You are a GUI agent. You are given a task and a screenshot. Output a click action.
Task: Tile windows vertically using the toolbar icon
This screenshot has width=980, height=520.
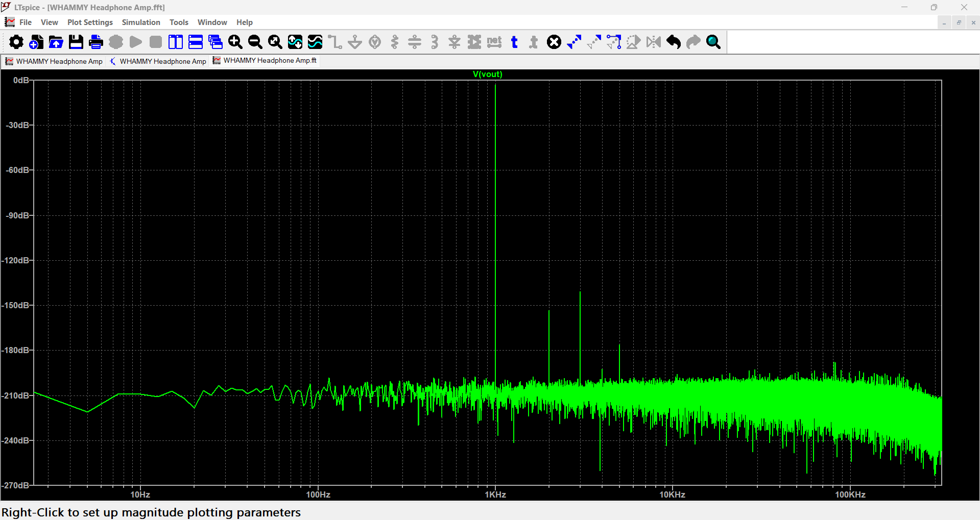(176, 42)
